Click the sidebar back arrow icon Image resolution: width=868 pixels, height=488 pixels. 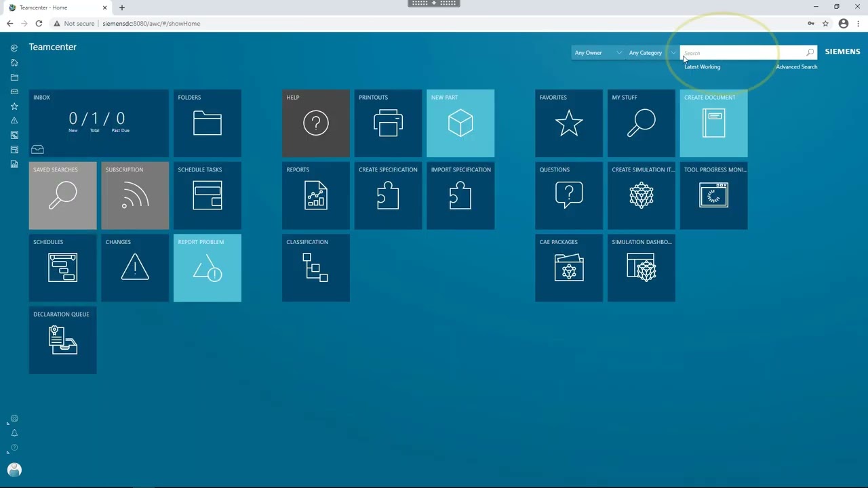(14, 48)
